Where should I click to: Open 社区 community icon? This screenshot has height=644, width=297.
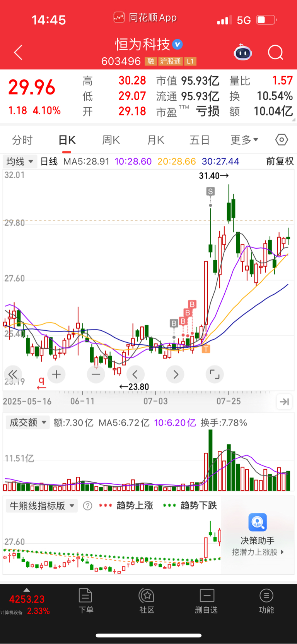click(x=147, y=601)
